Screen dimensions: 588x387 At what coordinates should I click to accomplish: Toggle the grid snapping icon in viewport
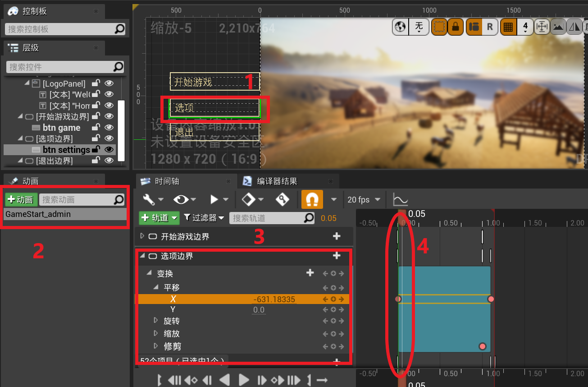(x=508, y=27)
